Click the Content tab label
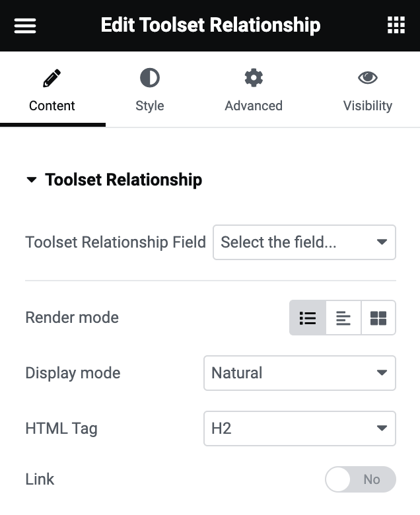This screenshot has width=420, height=515. tap(52, 106)
